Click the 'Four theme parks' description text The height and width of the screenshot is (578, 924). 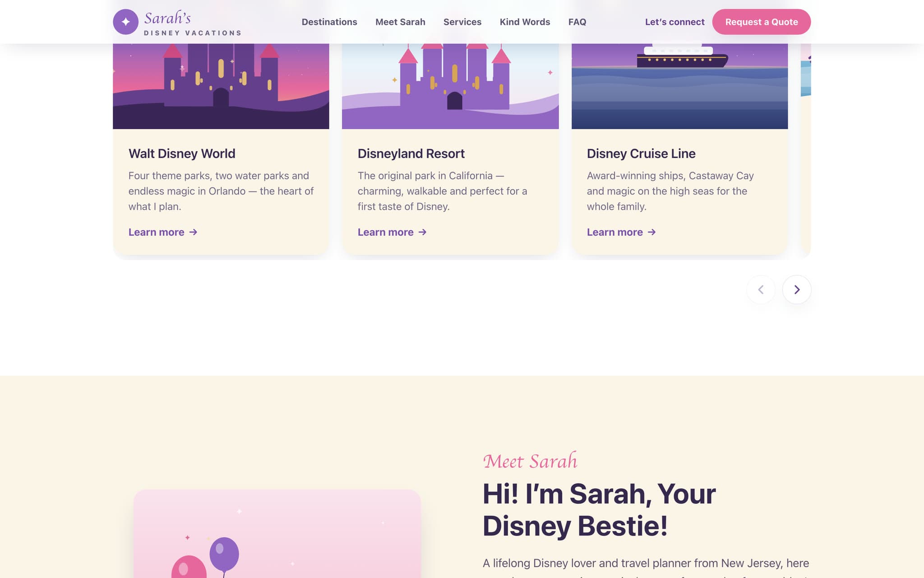coord(221,191)
